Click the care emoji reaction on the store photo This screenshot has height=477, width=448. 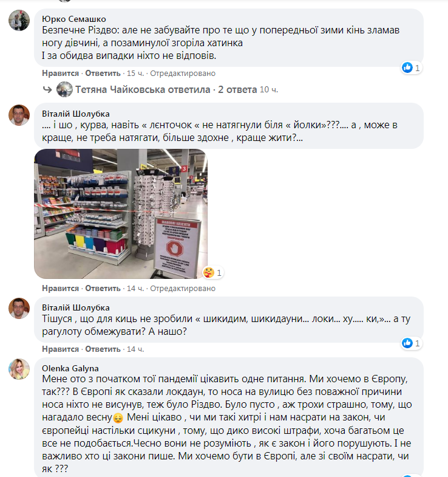[209, 273]
